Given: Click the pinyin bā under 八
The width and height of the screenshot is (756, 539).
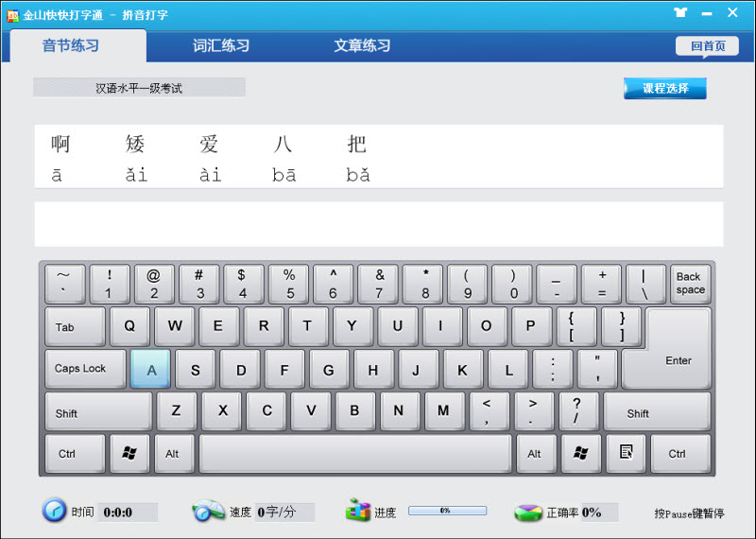Looking at the screenshot, I should tap(284, 175).
